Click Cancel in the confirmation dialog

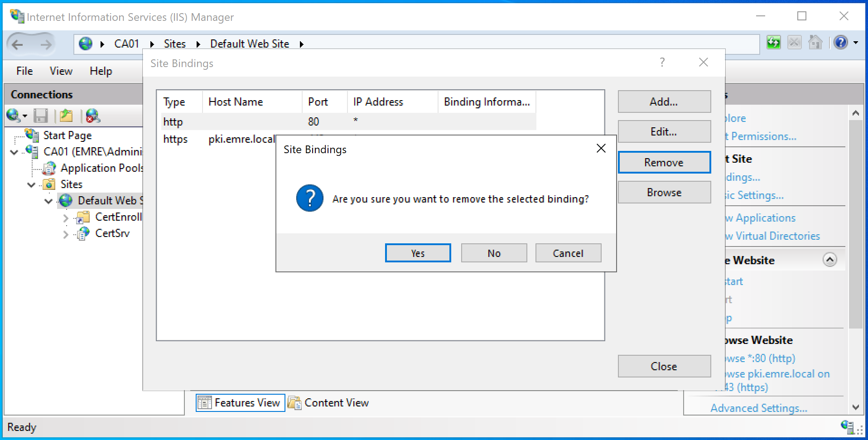pyautogui.click(x=568, y=253)
